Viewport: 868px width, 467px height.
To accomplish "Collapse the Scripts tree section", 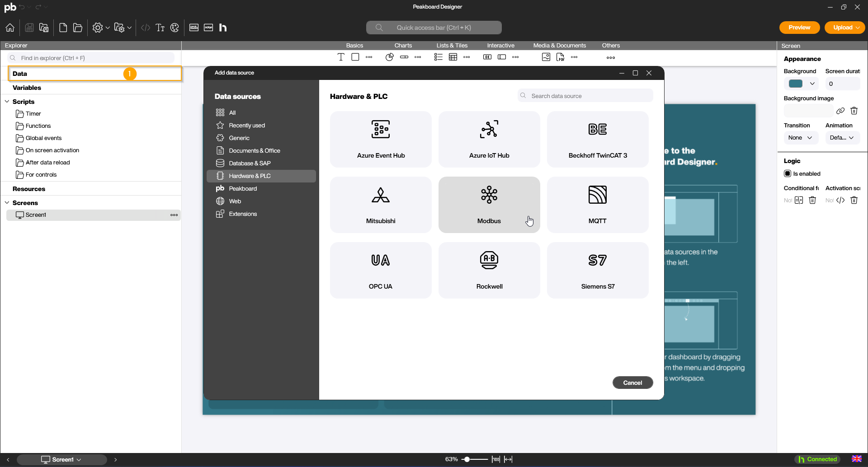I will pyautogui.click(x=7, y=102).
